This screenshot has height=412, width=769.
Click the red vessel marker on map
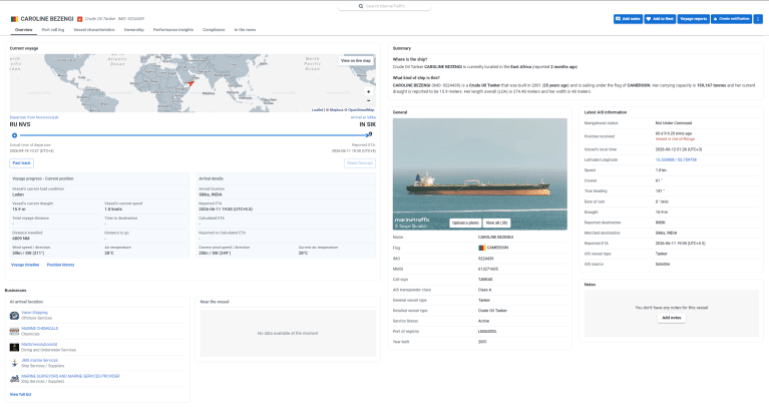click(x=191, y=83)
